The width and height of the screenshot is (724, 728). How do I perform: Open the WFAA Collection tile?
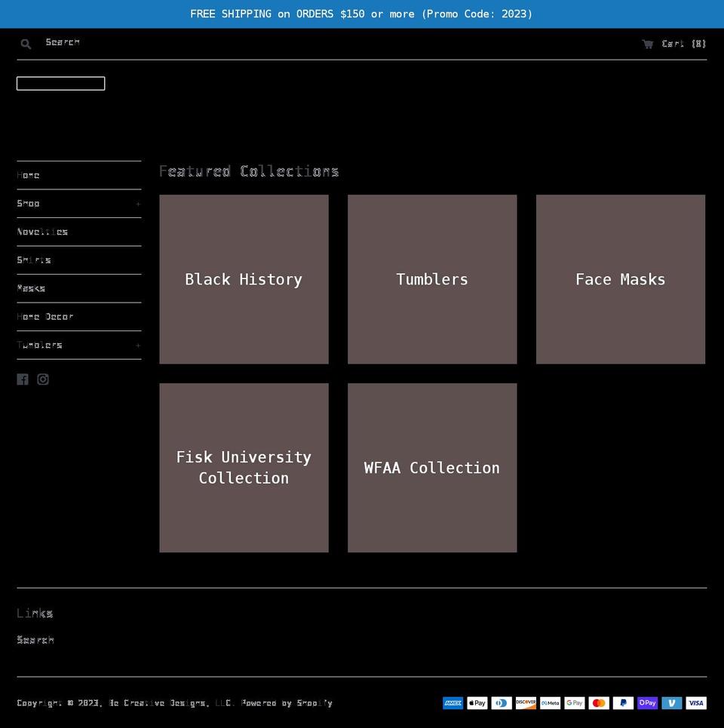coord(432,468)
